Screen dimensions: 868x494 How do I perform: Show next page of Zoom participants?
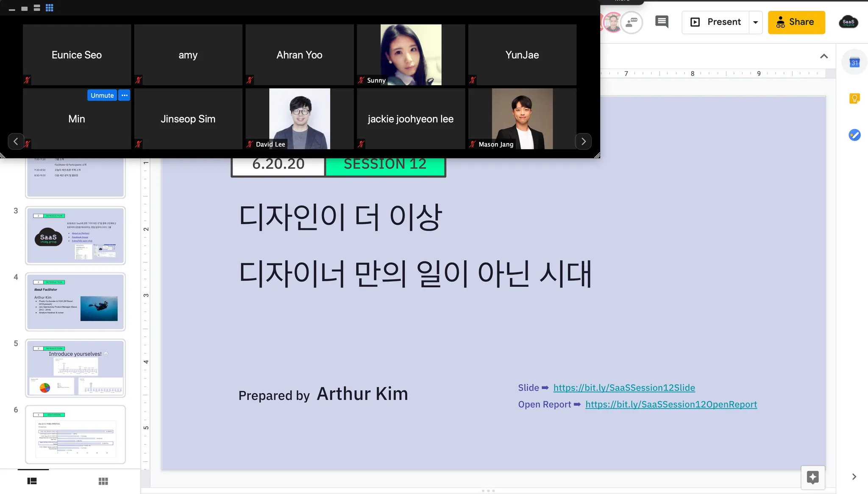coord(583,142)
